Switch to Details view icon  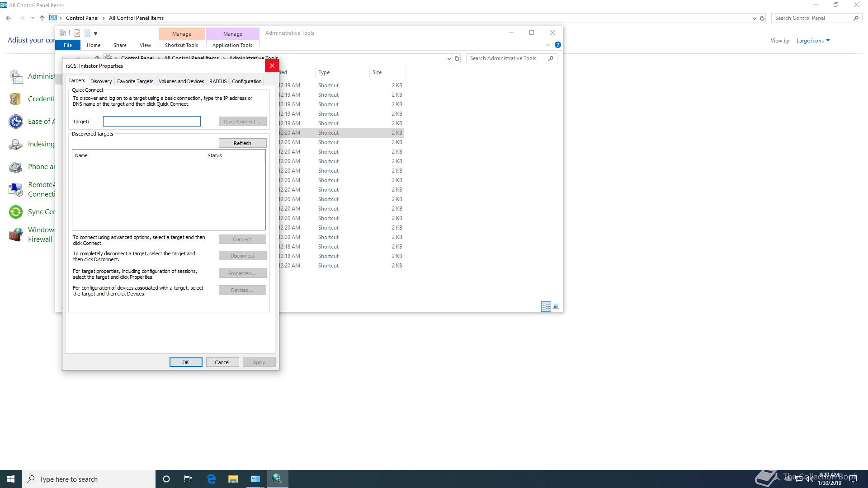pyautogui.click(x=546, y=306)
